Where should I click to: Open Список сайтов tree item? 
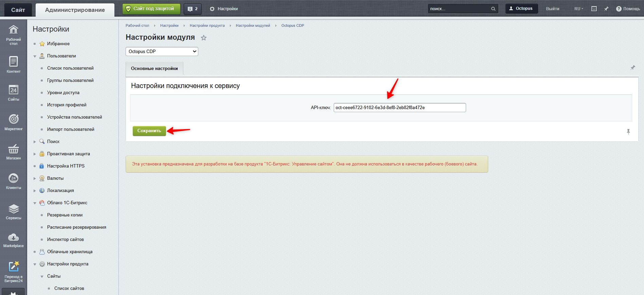coord(69,288)
